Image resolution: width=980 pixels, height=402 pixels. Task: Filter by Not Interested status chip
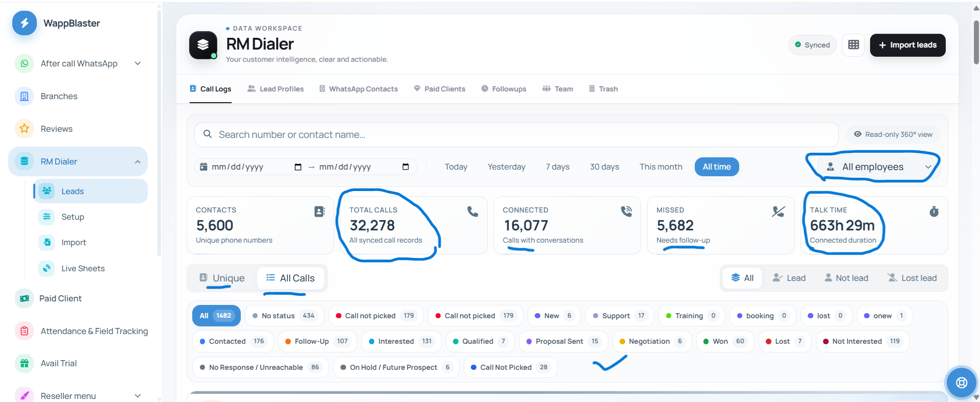coord(862,341)
